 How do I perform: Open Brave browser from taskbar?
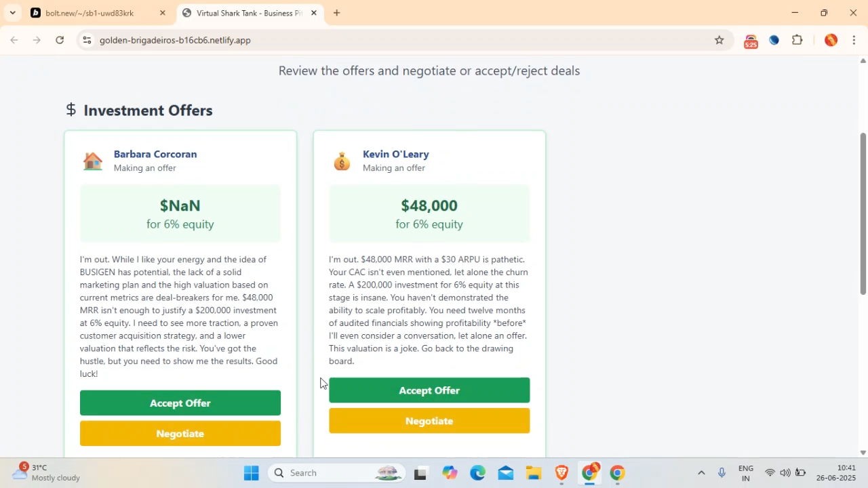tap(561, 473)
